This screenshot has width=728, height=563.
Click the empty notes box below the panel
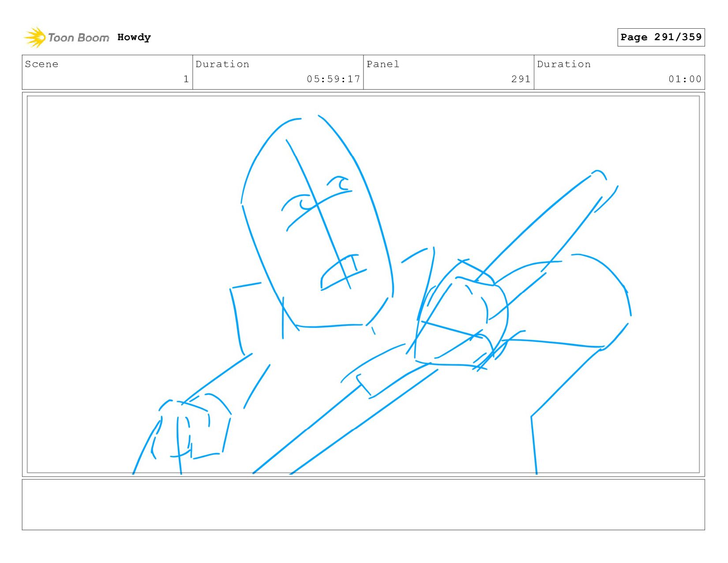click(x=363, y=504)
